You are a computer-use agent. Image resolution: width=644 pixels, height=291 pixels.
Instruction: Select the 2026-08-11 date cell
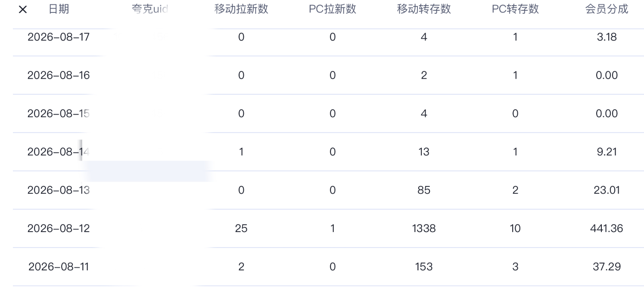click(x=59, y=267)
